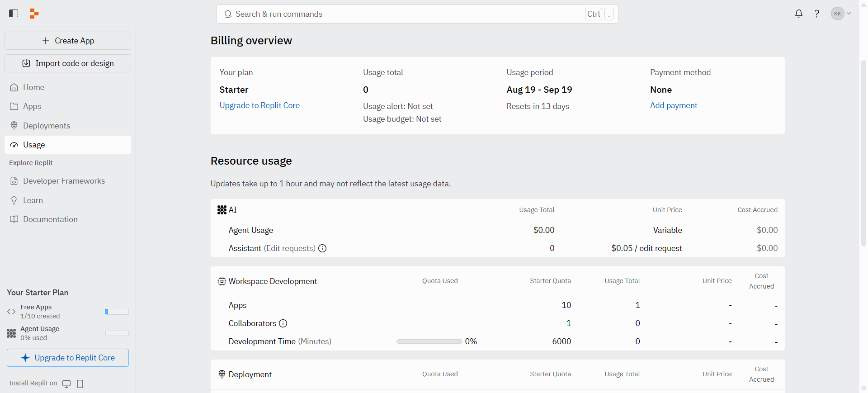Screen dimensions: 868x393
Task: Click the Learn lightbulb icon
Action: 14,200
